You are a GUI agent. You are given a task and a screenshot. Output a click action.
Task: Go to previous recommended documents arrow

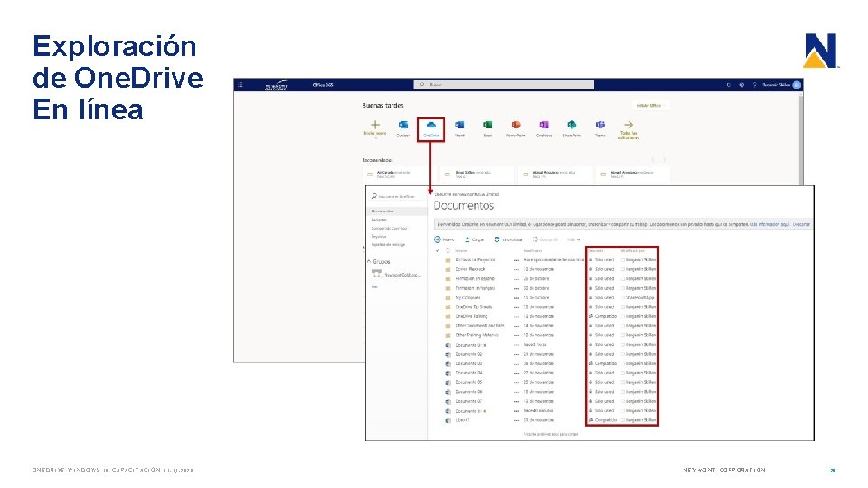[653, 160]
